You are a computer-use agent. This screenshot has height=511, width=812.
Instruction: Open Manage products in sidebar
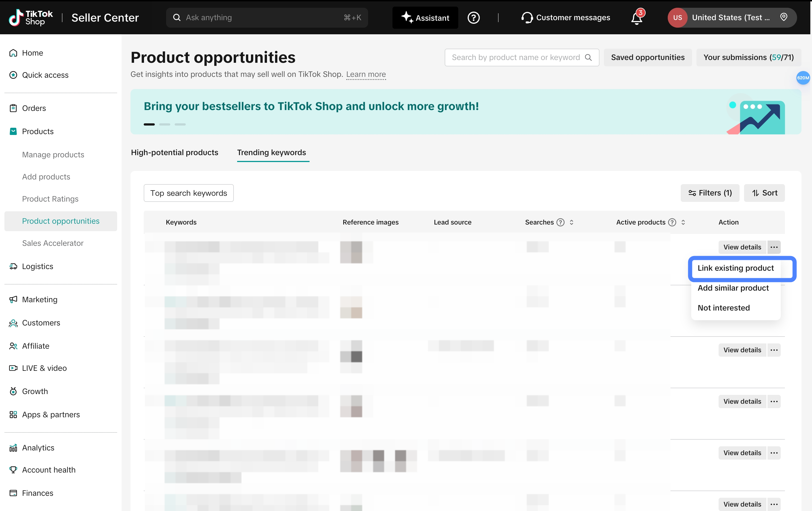pos(53,155)
